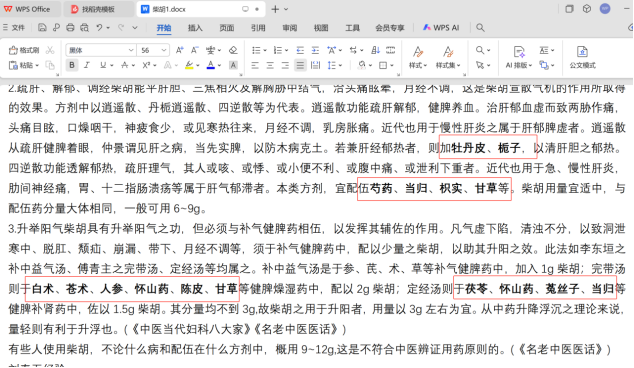Viewport: 634px width, 368px height.
Task: Toggle Bold formatting
Action: point(72,65)
